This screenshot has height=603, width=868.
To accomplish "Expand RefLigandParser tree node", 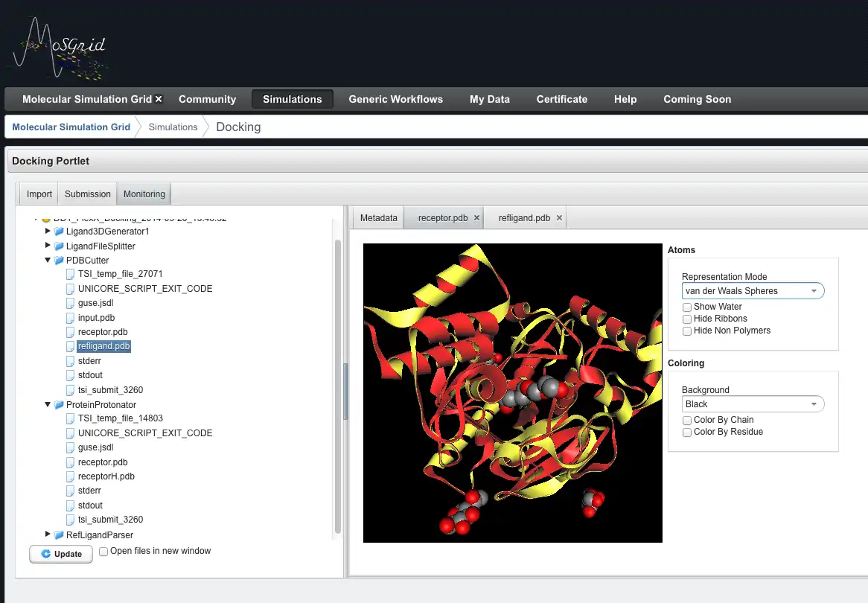I will click(48, 535).
